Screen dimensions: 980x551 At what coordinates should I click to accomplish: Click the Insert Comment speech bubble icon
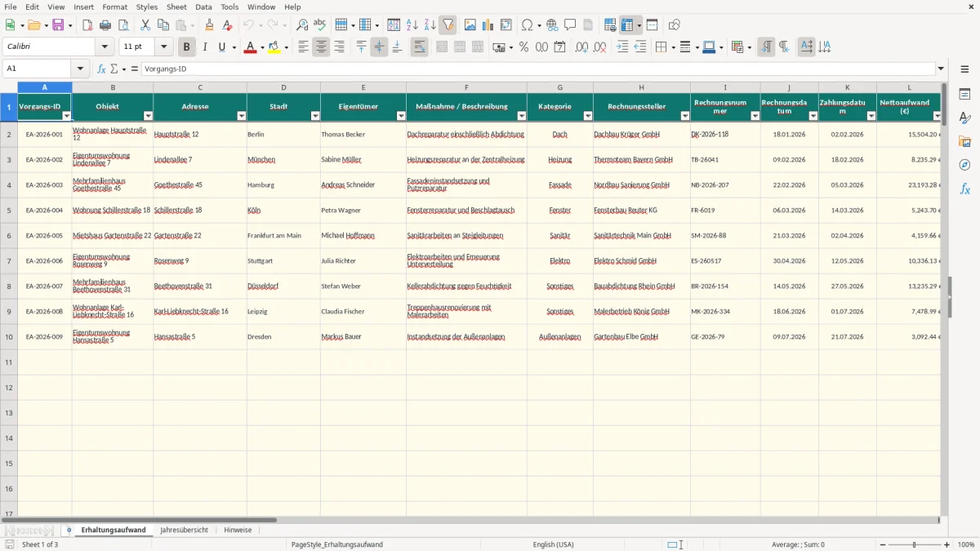[570, 25]
